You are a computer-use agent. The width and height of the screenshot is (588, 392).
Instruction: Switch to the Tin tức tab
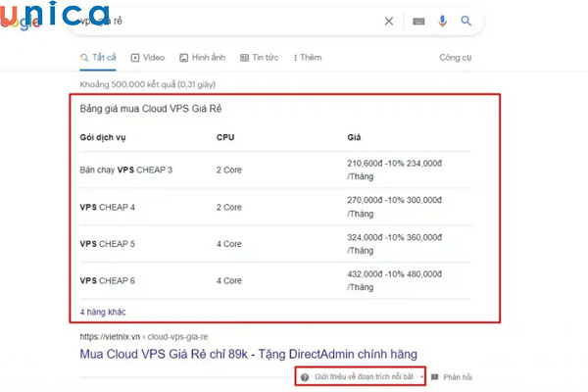[260, 58]
